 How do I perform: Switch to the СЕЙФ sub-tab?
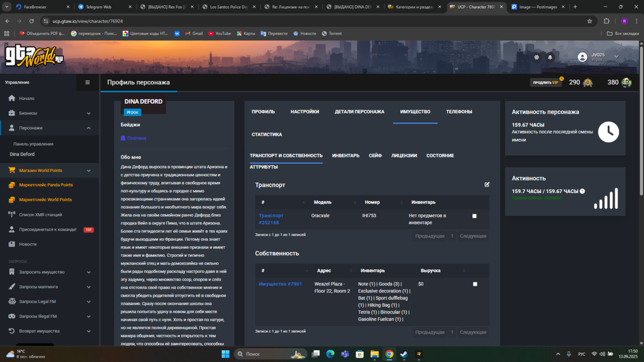tap(375, 155)
